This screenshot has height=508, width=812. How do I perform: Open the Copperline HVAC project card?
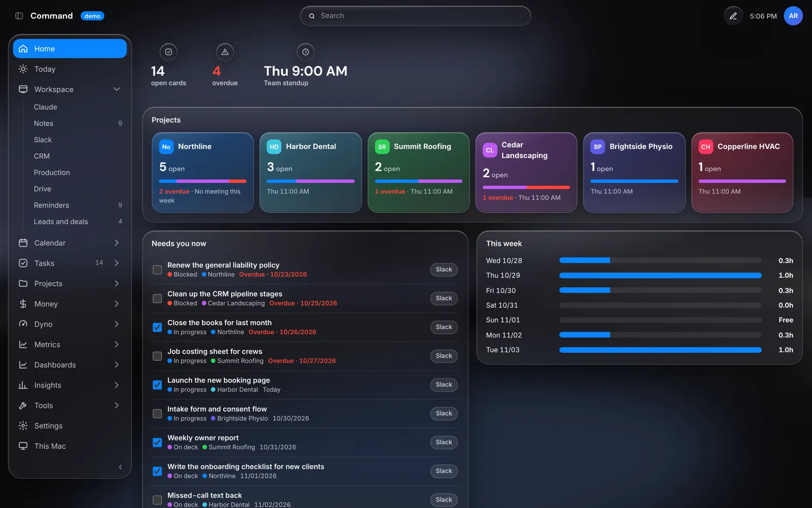pos(742,173)
